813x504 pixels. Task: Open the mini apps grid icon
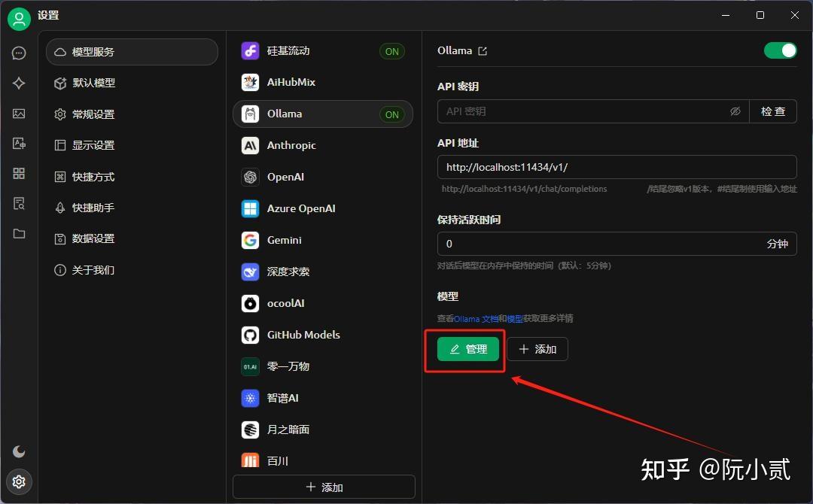pos(19,174)
